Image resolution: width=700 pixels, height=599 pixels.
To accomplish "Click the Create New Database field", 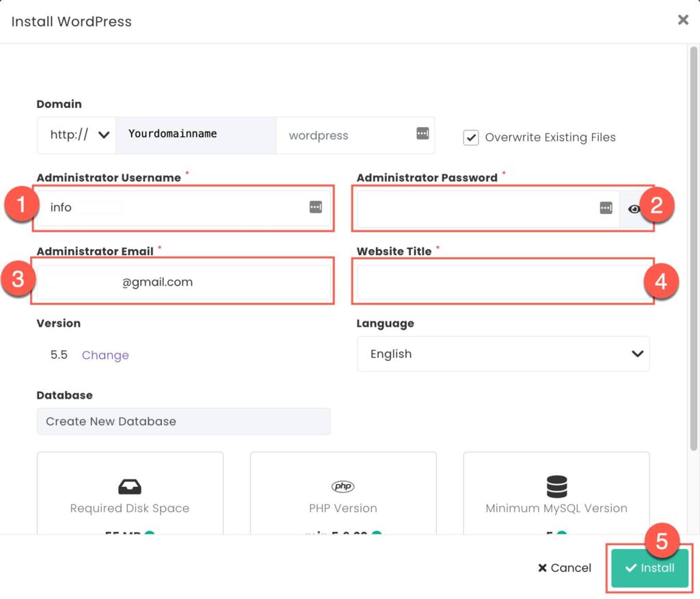I will point(183,421).
